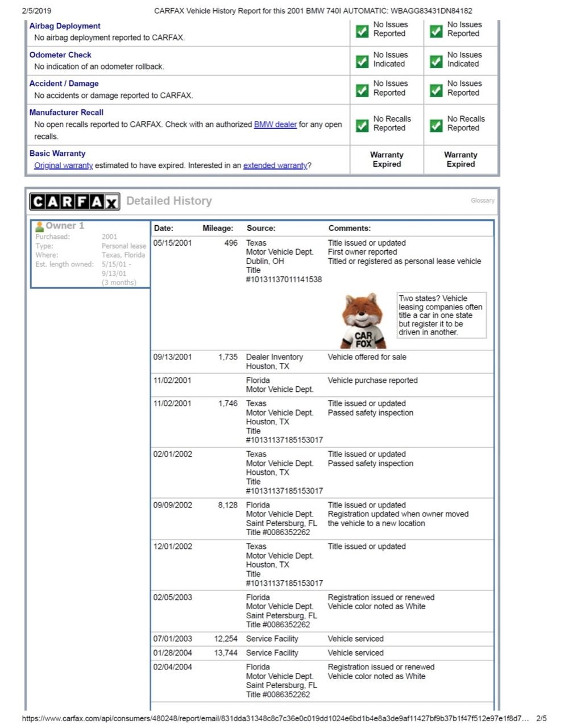Click 'First owner reported' comment
Image resolution: width=564 pixels, height=728 pixels.
click(362, 252)
